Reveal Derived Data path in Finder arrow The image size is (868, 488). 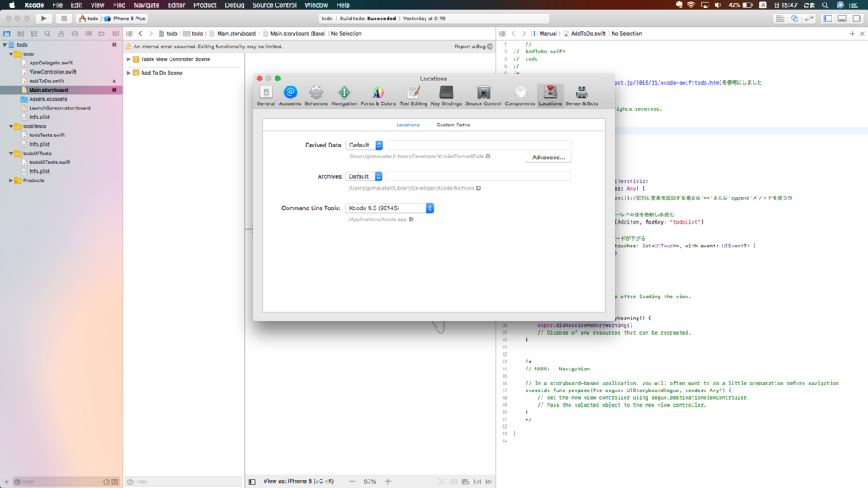487,157
